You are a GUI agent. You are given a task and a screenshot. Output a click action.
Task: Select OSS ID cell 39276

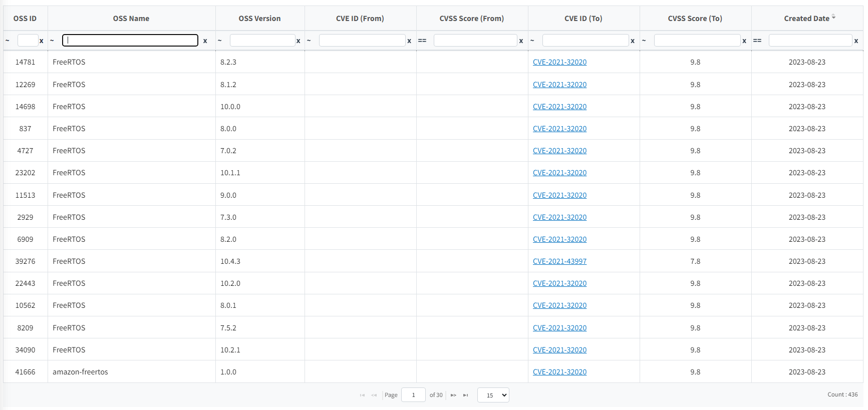pos(25,261)
